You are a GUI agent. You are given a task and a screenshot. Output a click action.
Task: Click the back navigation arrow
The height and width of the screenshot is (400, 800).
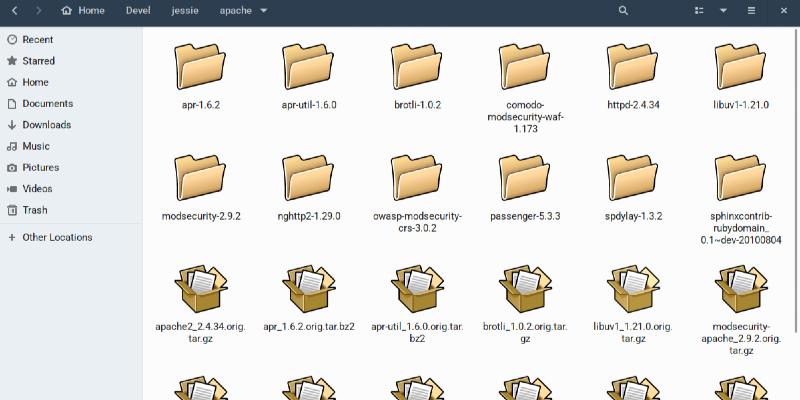click(14, 11)
